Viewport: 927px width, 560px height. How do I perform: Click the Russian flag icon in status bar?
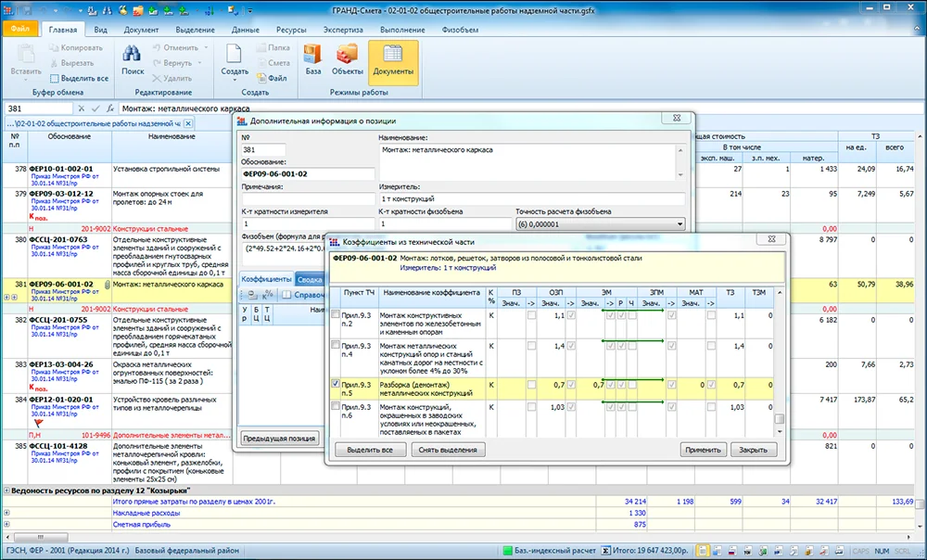click(732, 551)
